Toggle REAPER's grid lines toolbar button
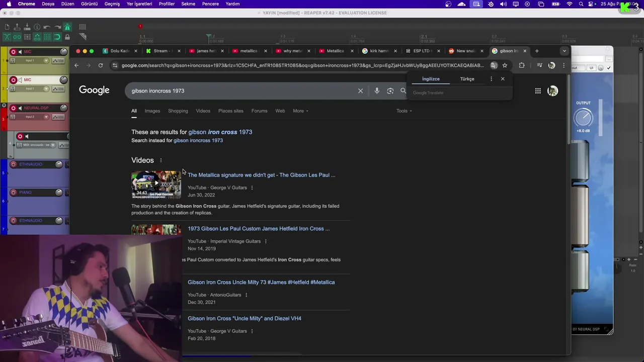644x362 pixels. 47,37
